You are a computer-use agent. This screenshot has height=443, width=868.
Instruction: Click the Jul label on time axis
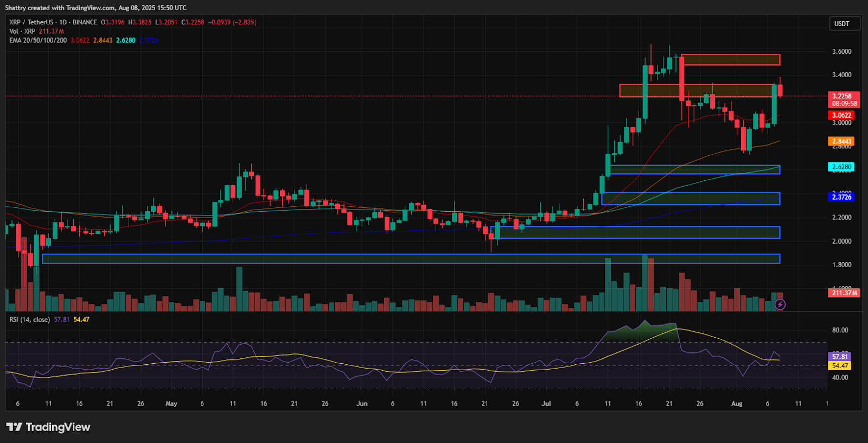pos(546,404)
